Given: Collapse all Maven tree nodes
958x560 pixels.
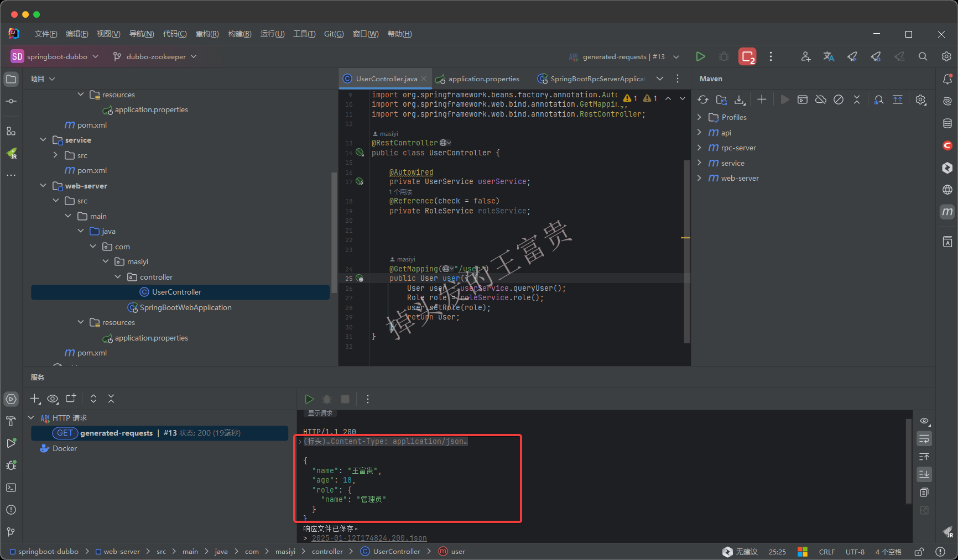Looking at the screenshot, I should pyautogui.click(x=857, y=100).
